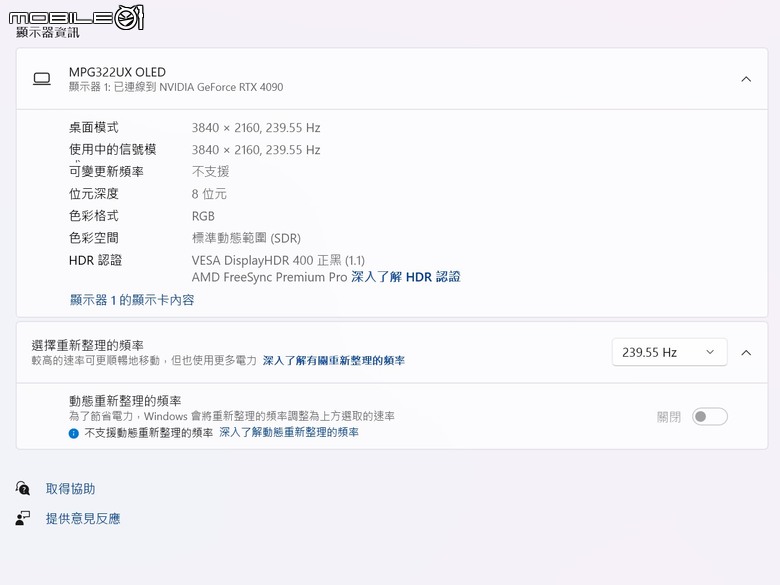Click the 取得協助 link
This screenshot has height=585, width=780.
click(x=70, y=488)
